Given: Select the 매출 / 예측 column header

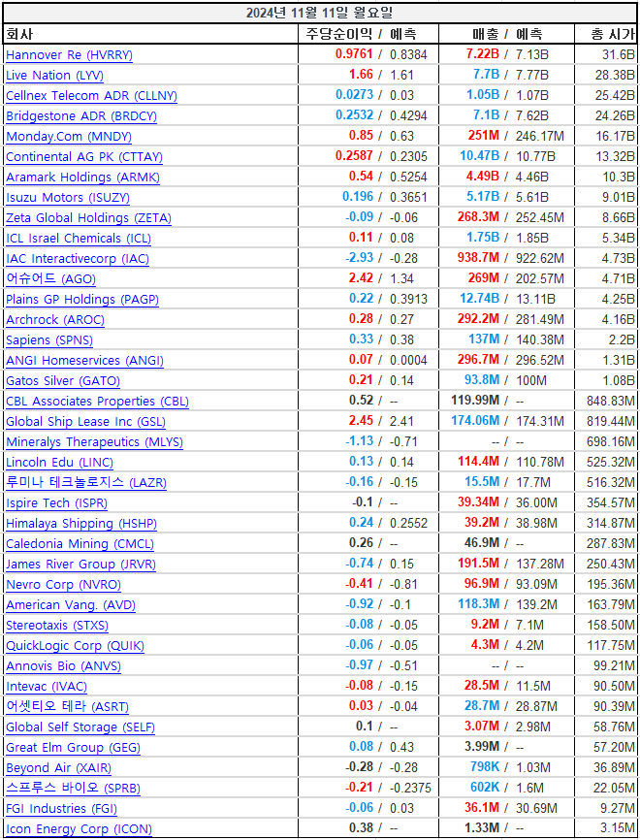Looking at the screenshot, I should tap(507, 34).
